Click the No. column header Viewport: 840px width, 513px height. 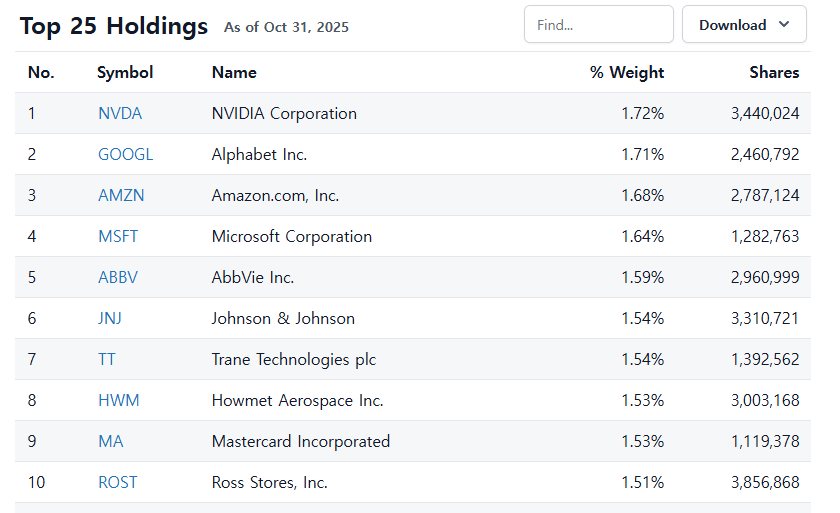41,73
